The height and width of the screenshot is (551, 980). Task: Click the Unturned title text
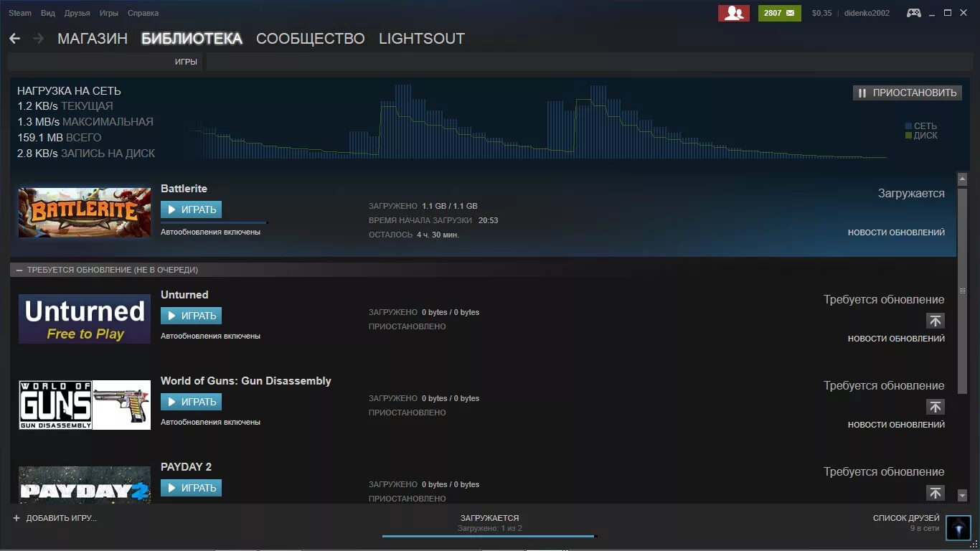tap(184, 295)
